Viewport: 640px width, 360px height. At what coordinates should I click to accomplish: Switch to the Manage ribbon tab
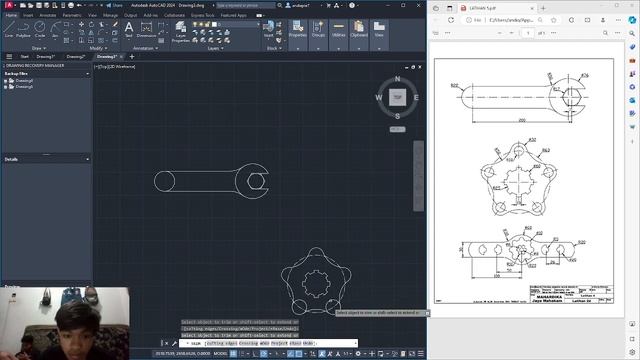point(110,15)
